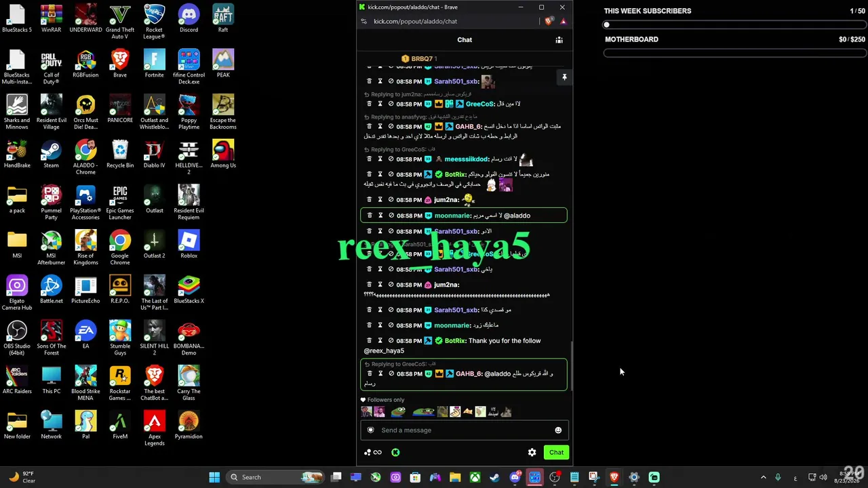Click the green Chat send button

[556, 453]
